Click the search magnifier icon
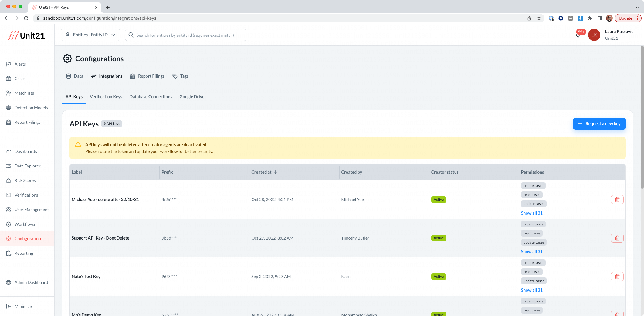 (x=131, y=35)
